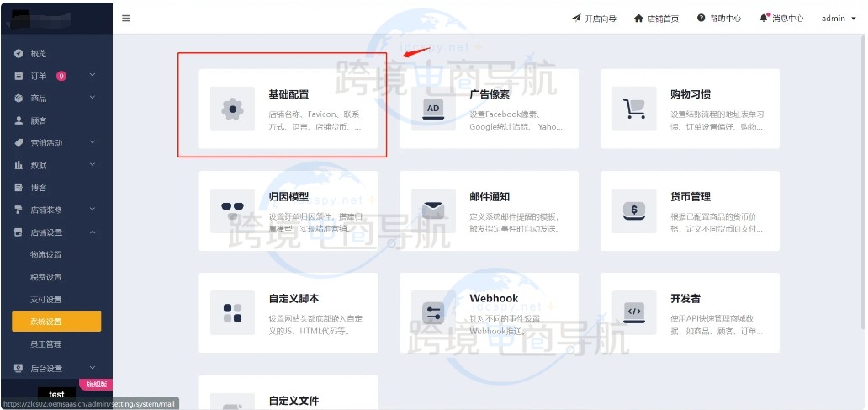This screenshot has height=410, width=868.
Task: Expand the 营销活动 menu chevron
Action: 93,141
